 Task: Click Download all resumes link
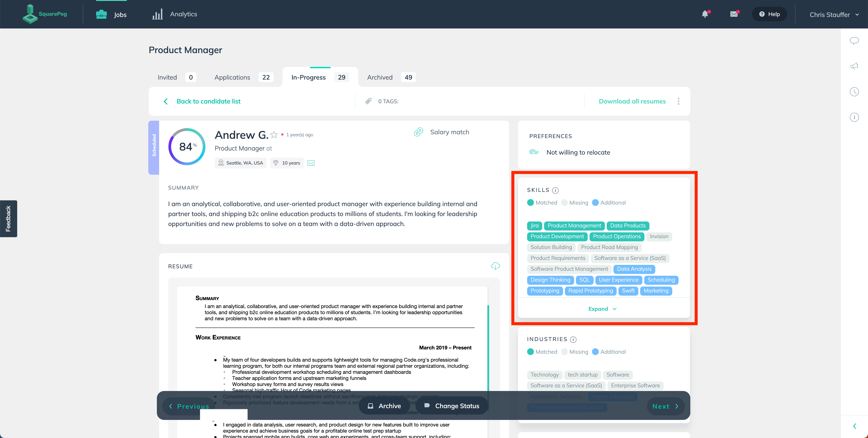click(x=632, y=101)
